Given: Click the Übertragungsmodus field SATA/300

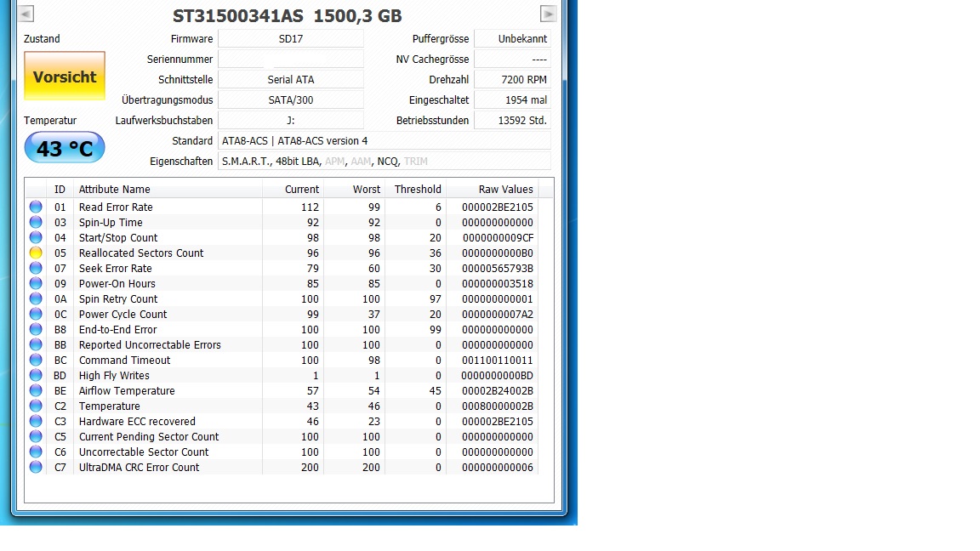Looking at the screenshot, I should tap(291, 100).
